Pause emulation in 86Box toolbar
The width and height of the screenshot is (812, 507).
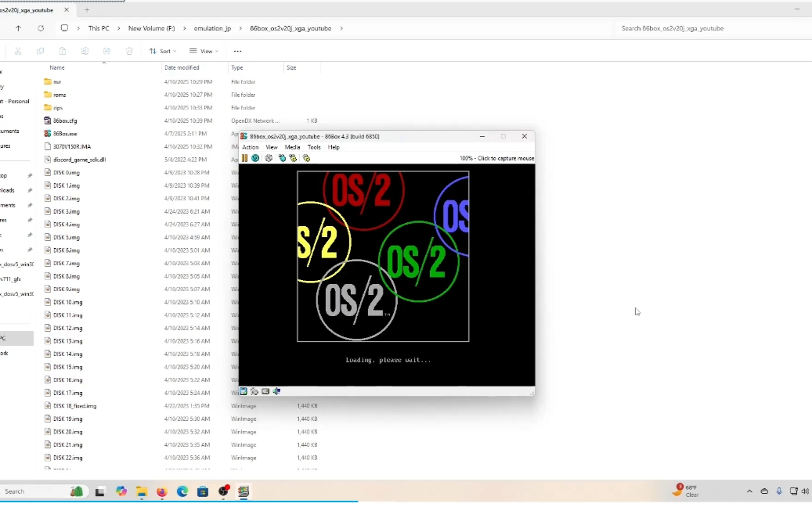click(x=244, y=158)
